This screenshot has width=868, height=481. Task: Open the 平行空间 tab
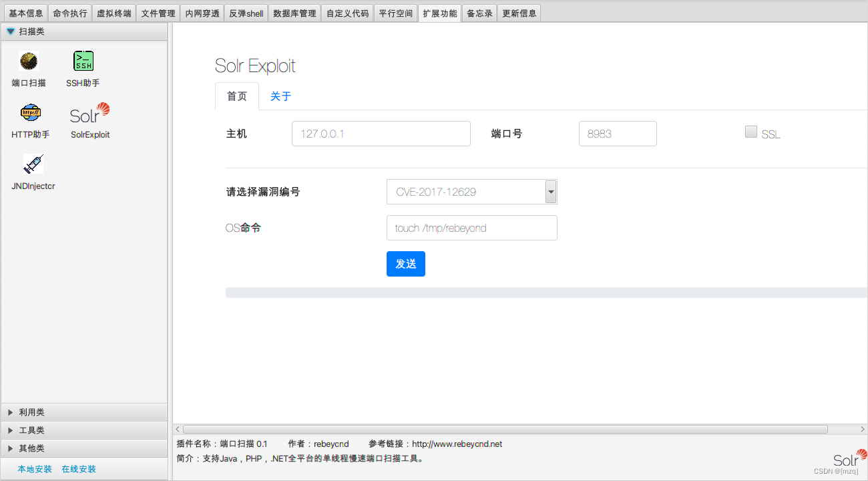(396, 13)
